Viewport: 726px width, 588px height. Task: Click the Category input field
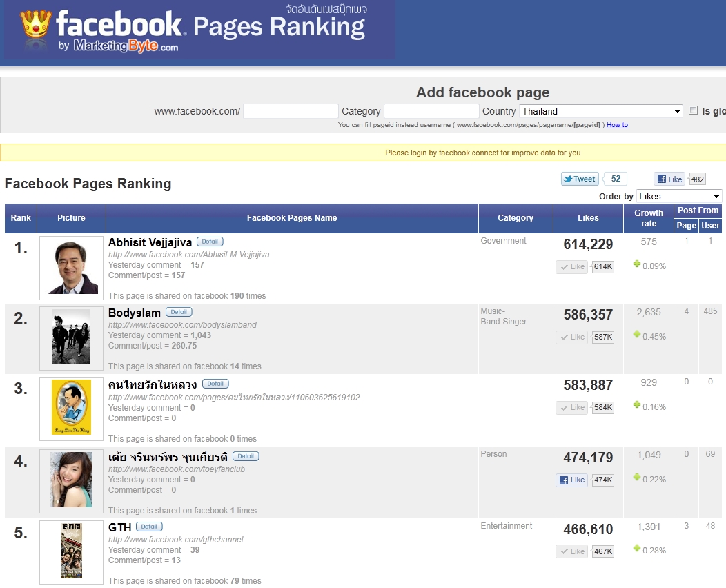431,111
